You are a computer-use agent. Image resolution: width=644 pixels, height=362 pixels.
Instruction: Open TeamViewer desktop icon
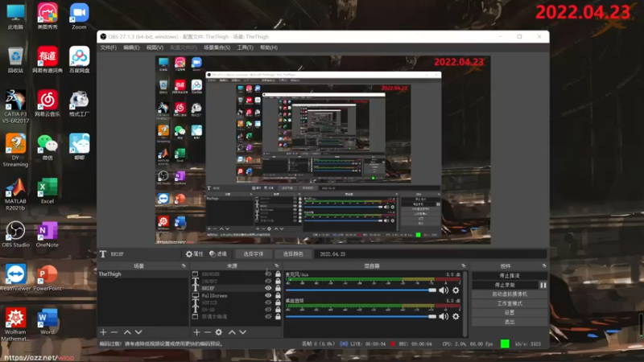[15, 278]
